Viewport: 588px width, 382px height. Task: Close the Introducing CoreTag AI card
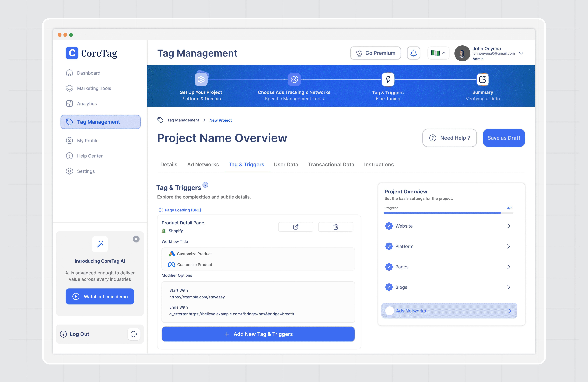coord(136,239)
